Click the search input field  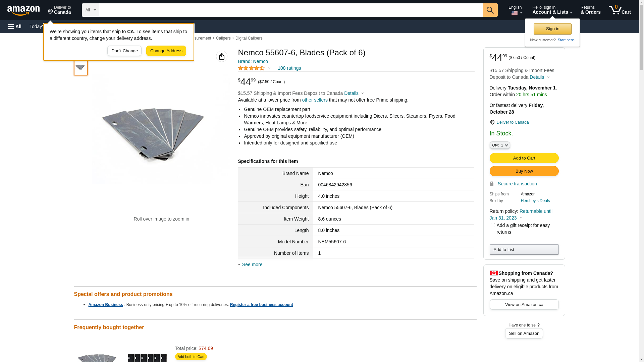(290, 10)
